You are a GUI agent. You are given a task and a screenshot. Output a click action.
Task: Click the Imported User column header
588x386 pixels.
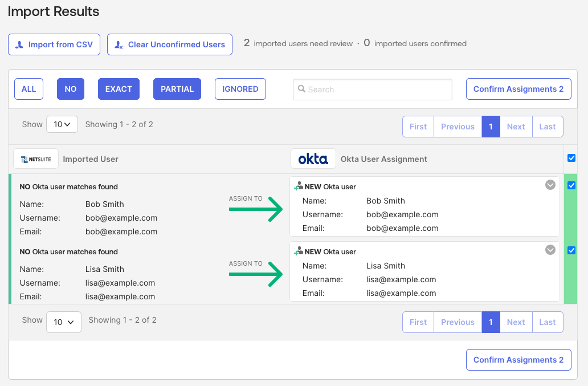tap(91, 159)
